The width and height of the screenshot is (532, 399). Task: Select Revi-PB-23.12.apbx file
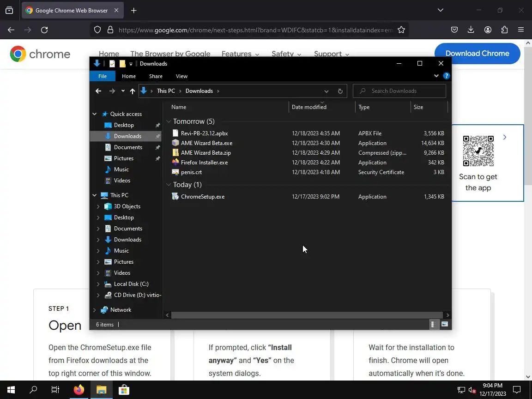click(x=204, y=133)
